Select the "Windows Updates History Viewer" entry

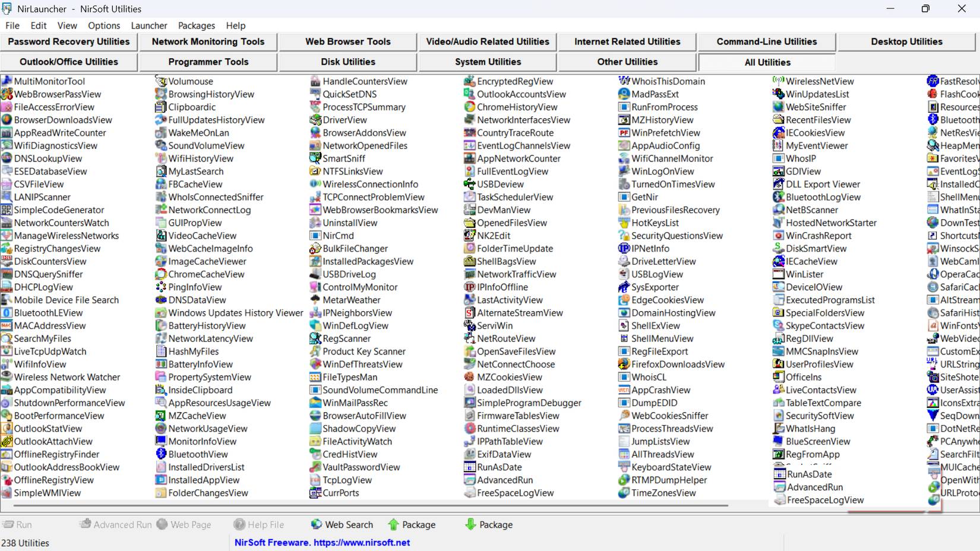[229, 313]
